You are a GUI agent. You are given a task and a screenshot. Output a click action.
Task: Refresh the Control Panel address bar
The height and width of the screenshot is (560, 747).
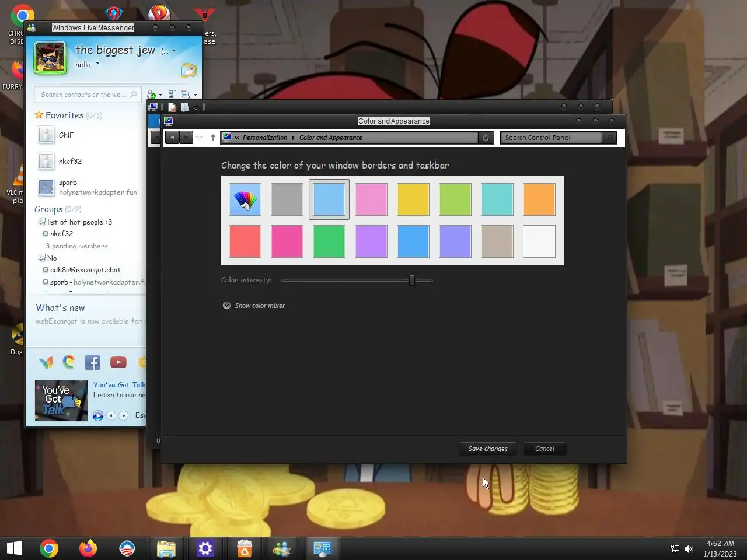[x=486, y=138]
